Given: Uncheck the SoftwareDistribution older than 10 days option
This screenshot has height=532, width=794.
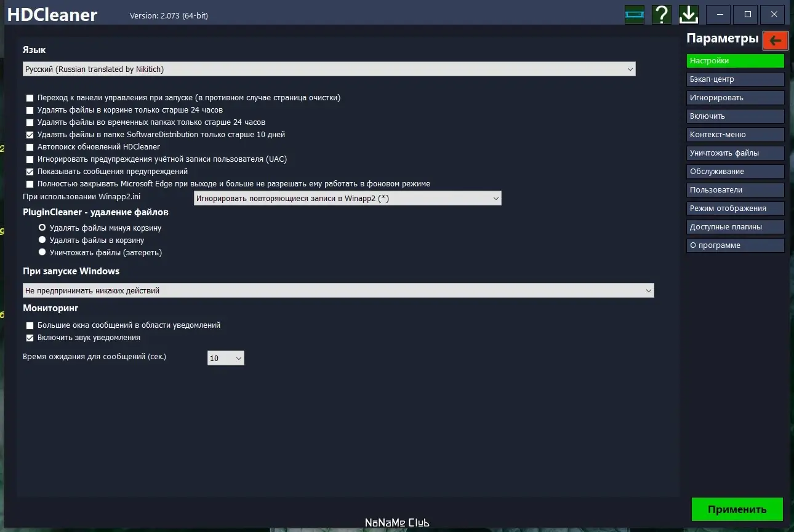Looking at the screenshot, I should [30, 135].
